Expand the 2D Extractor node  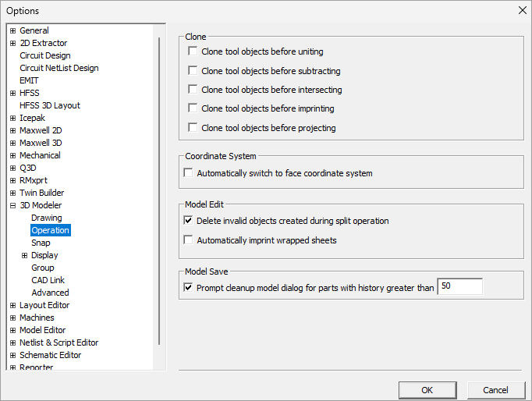(13, 43)
